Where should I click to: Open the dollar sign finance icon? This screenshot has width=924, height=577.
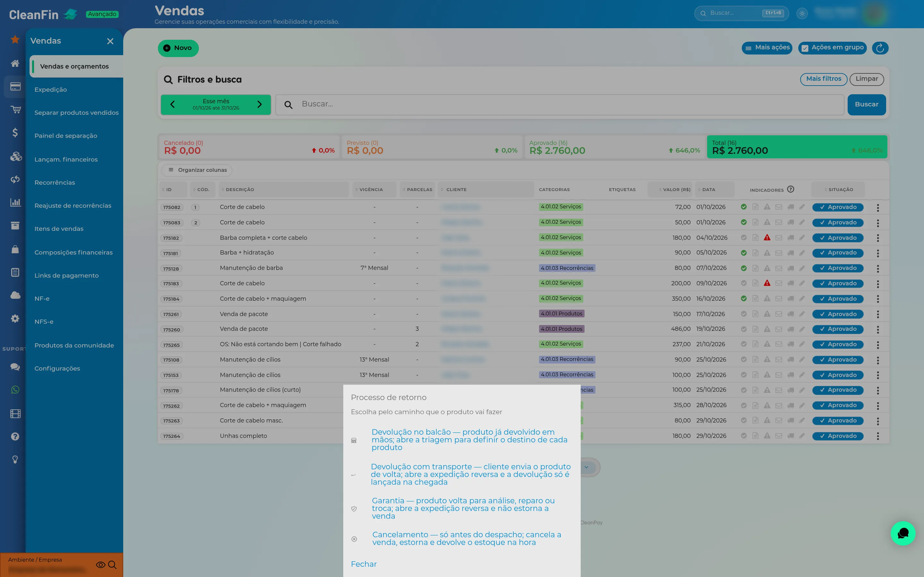pos(15,132)
